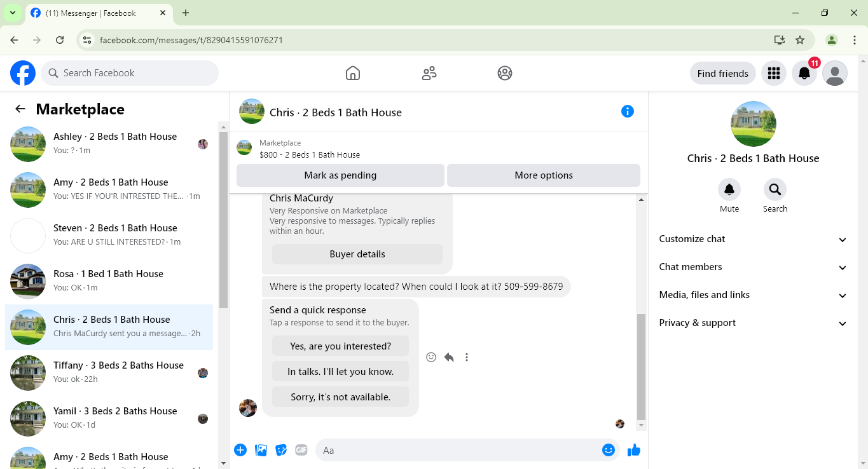The height and width of the screenshot is (469, 868).
Task: Go to the Home feed icon
Action: point(353,73)
